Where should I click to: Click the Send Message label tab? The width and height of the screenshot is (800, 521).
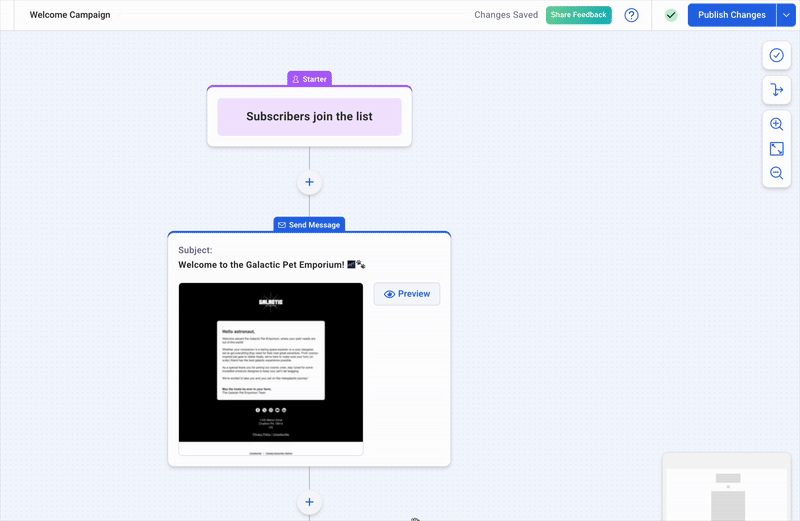point(309,225)
